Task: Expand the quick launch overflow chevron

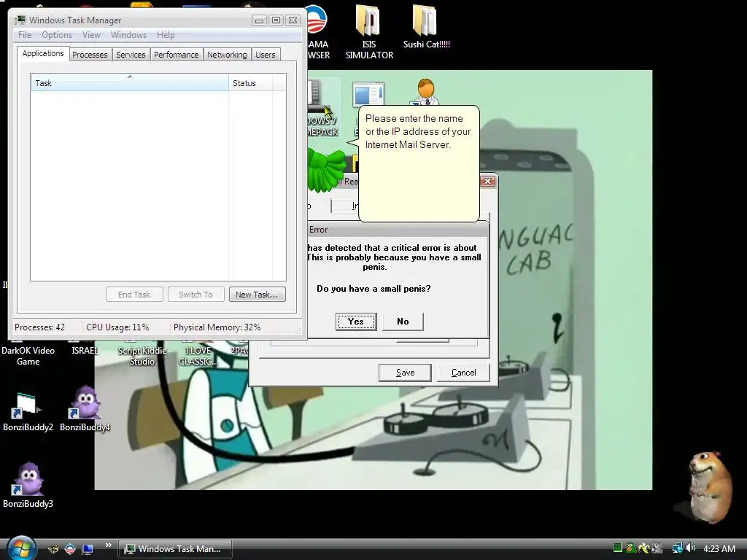Action: (109, 545)
